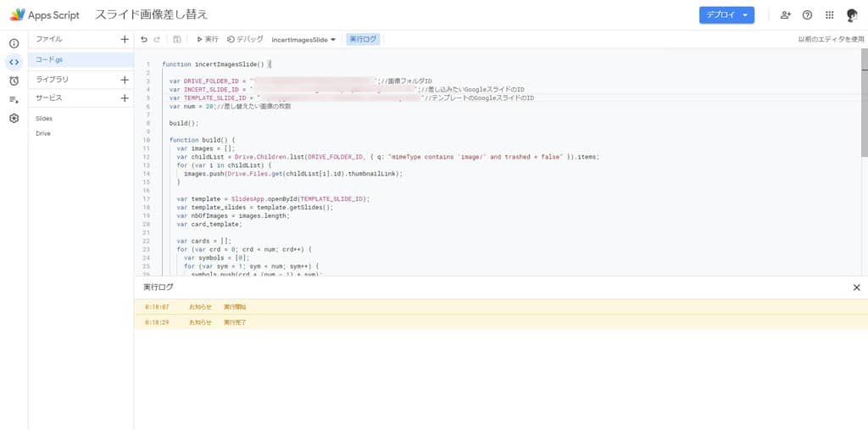Click the editor vertical scrollbar
This screenshot has height=430, width=868.
tap(864, 102)
